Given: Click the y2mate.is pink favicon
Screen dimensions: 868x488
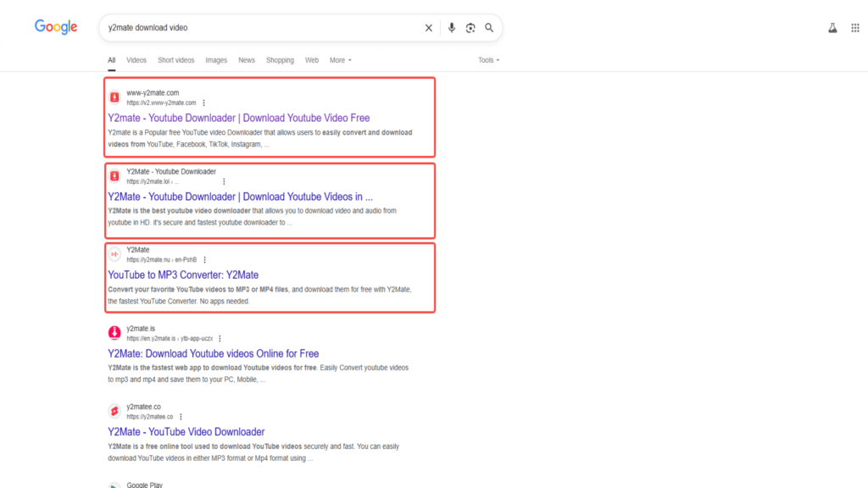Looking at the screenshot, I should point(114,333).
